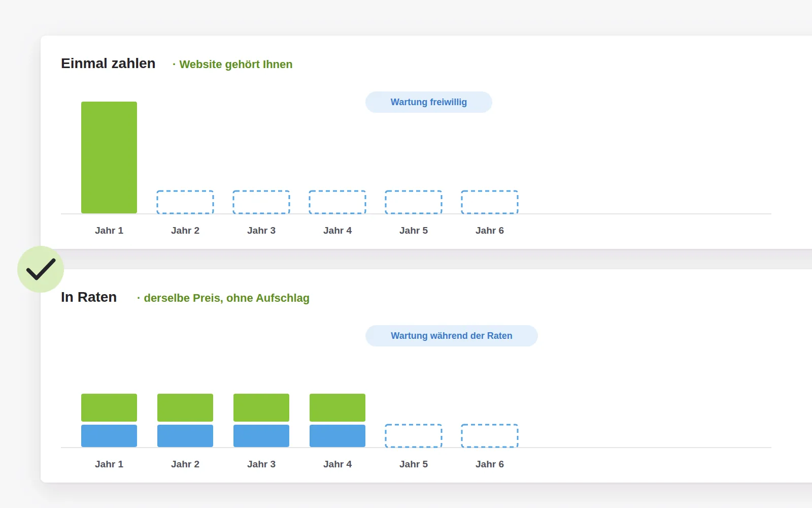Viewport: 812px width, 508px height.
Task: Click dashed box above Jahr 5 in In Raten
Action: tap(414, 436)
